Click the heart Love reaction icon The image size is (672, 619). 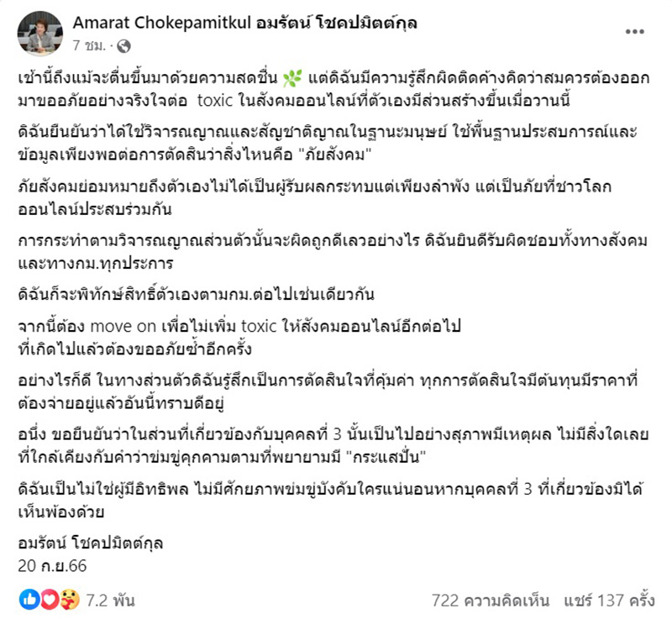pos(49,599)
